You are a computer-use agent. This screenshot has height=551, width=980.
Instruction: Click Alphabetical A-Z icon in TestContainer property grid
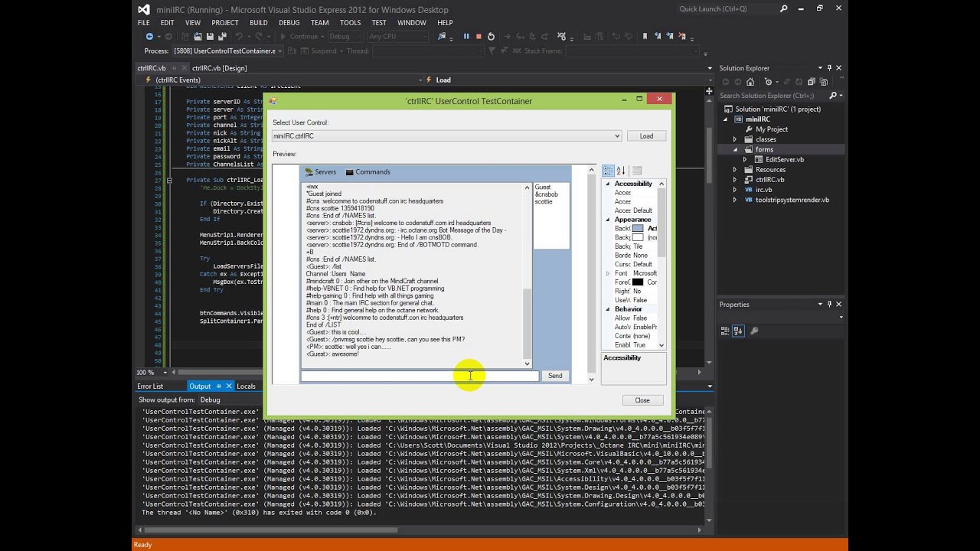621,171
